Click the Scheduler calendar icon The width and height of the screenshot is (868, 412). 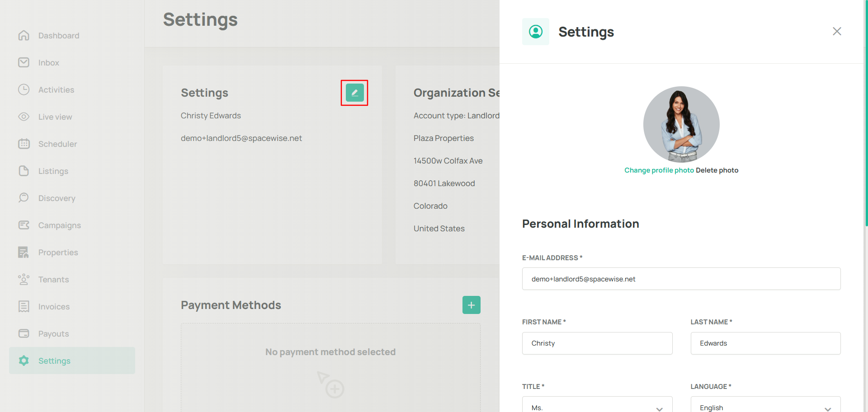tap(24, 144)
